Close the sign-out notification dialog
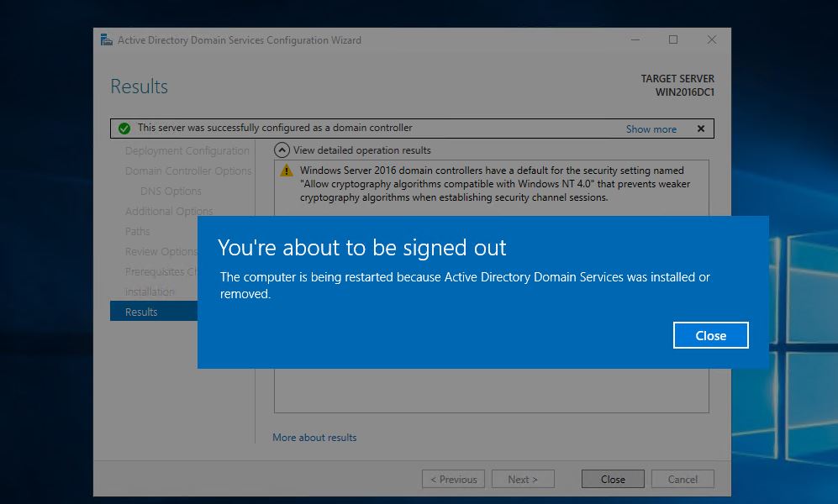838x504 pixels. (x=710, y=335)
